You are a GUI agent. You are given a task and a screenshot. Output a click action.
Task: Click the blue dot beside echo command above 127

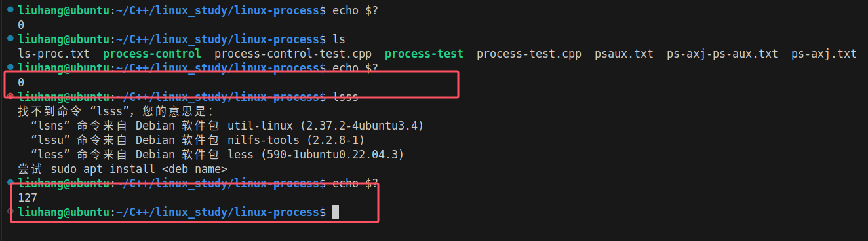pyautogui.click(x=10, y=183)
